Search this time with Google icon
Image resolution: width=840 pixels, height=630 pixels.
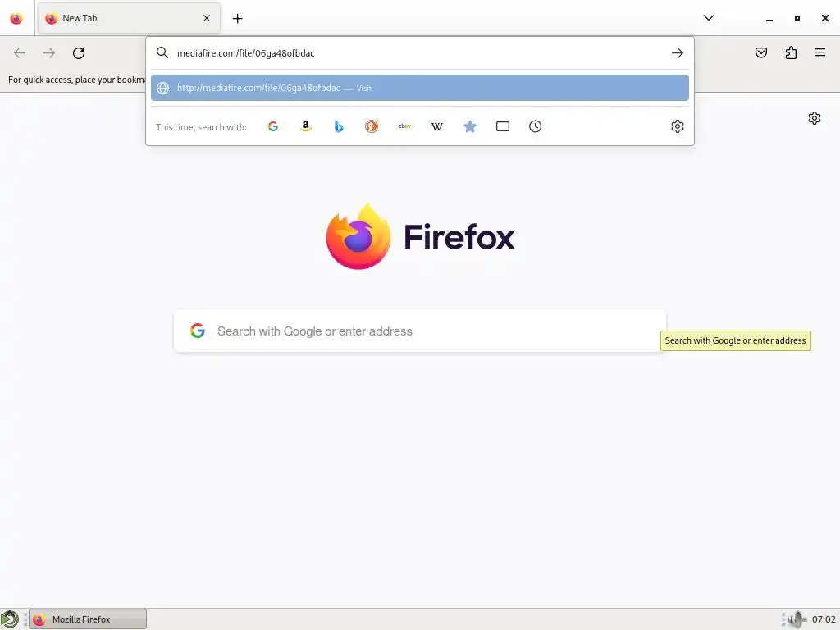point(273,126)
